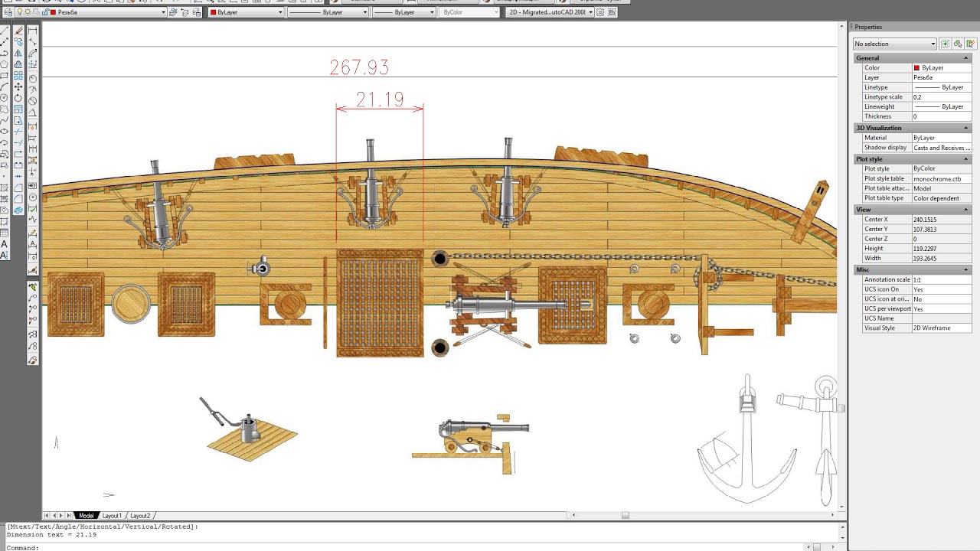Select the Array tool

coord(18,76)
